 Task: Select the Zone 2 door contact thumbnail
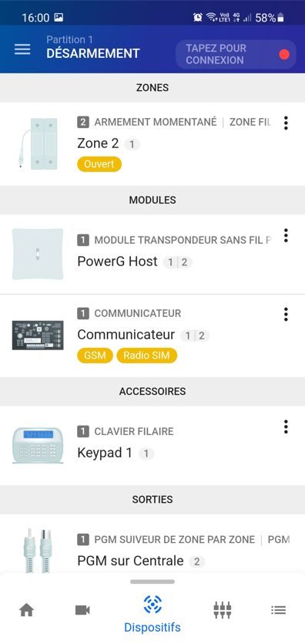38,143
